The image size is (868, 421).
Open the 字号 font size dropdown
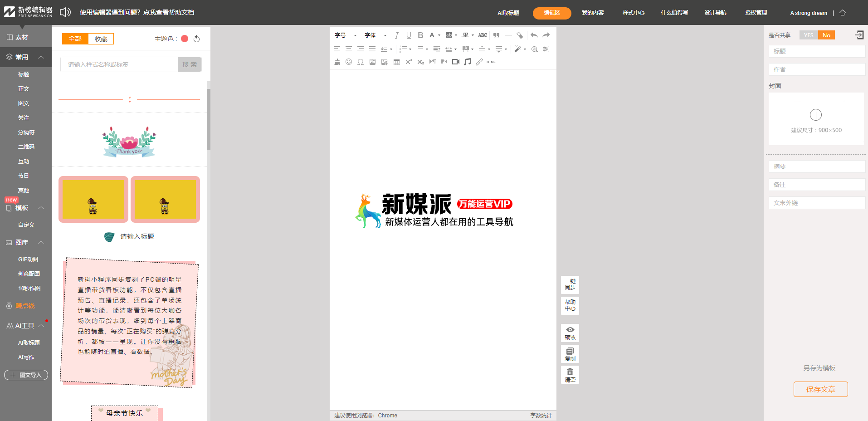click(x=346, y=35)
